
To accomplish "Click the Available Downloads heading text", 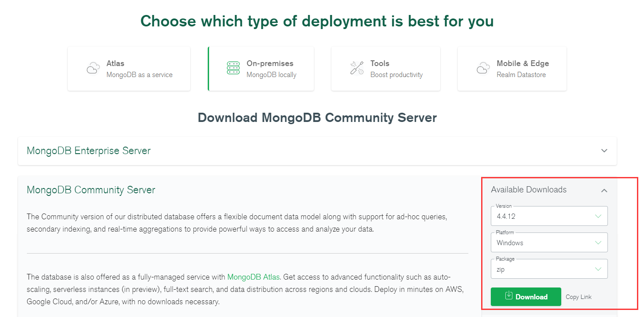I will coord(529,190).
